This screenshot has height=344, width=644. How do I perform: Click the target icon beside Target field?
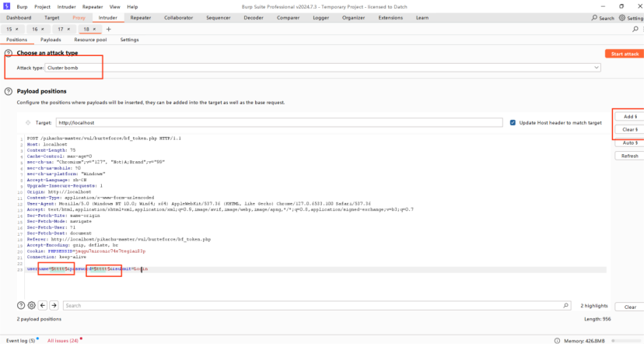coord(28,122)
